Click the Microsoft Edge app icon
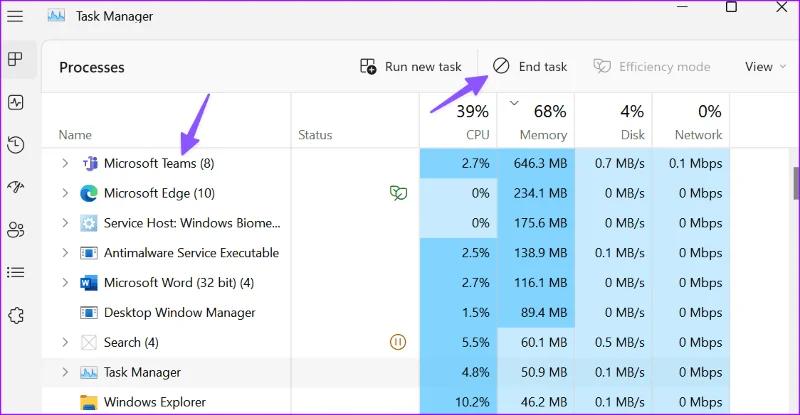Screen dimensions: 800x415 pyautogui.click(x=89, y=193)
